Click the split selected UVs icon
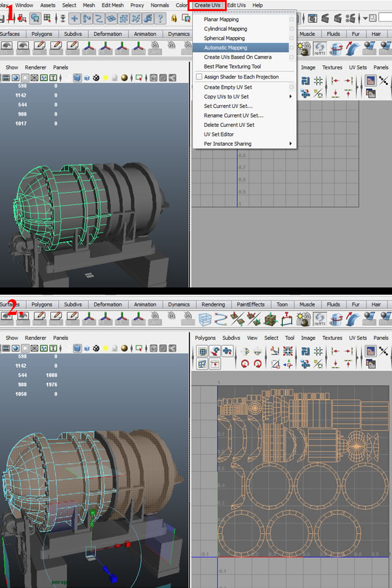 click(275, 364)
